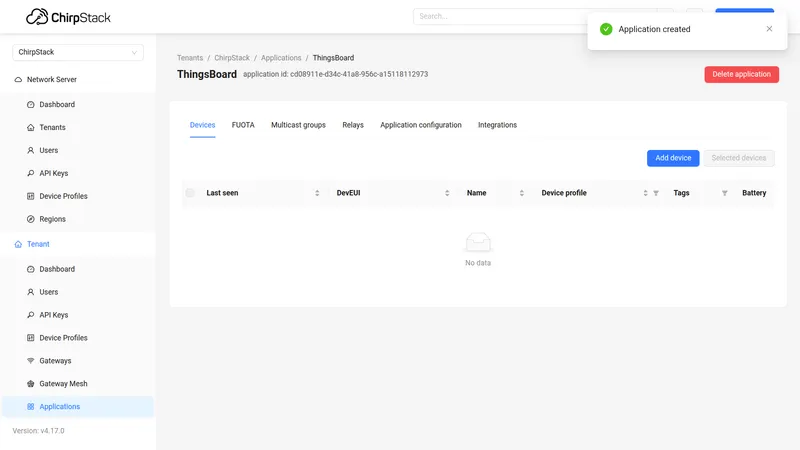Viewport: 800px width, 450px height.
Task: Dismiss the Application created notification
Action: click(769, 29)
